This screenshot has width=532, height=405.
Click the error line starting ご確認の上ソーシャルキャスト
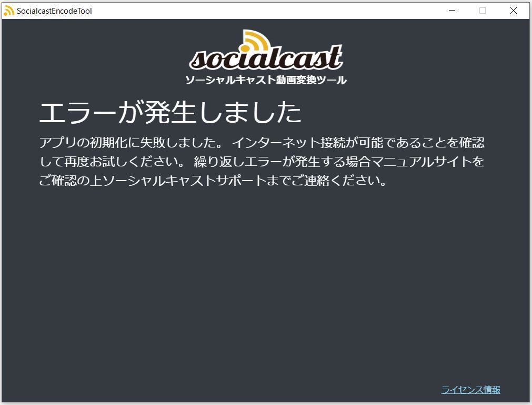213,180
